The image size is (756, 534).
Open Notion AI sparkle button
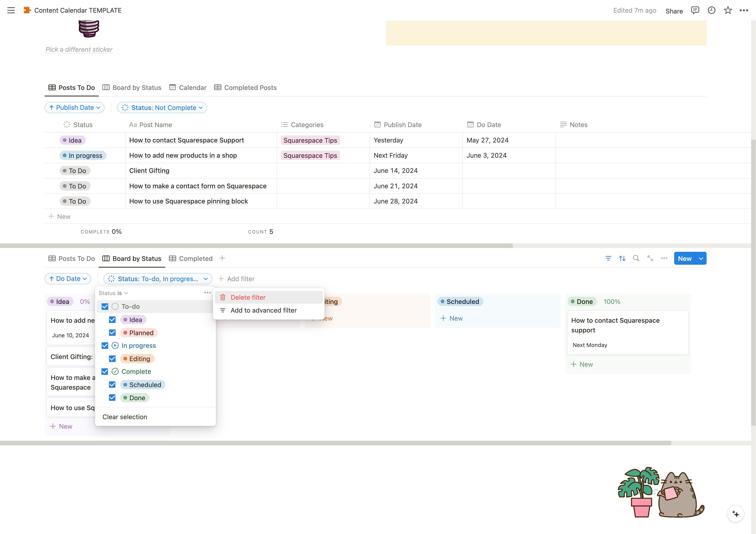coord(735,514)
